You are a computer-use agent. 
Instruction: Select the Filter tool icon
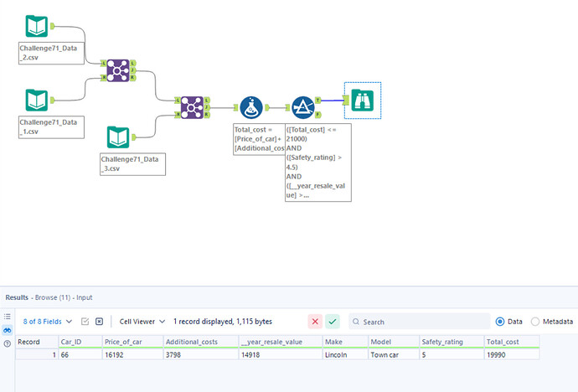click(303, 107)
